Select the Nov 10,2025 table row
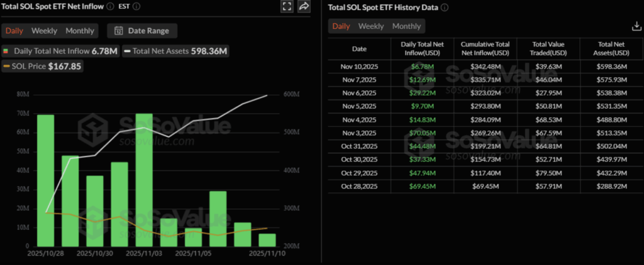The height and width of the screenshot is (265, 644). [359, 66]
